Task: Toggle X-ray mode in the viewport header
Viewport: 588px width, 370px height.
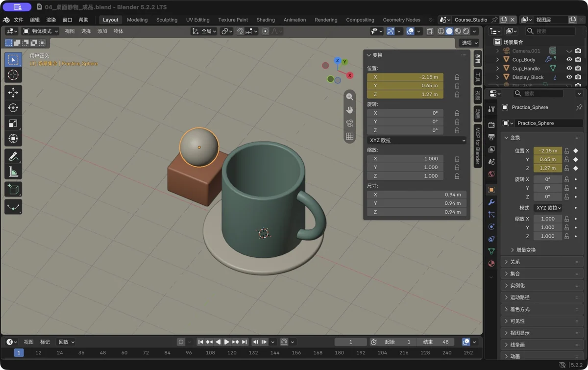Action: 430,31
